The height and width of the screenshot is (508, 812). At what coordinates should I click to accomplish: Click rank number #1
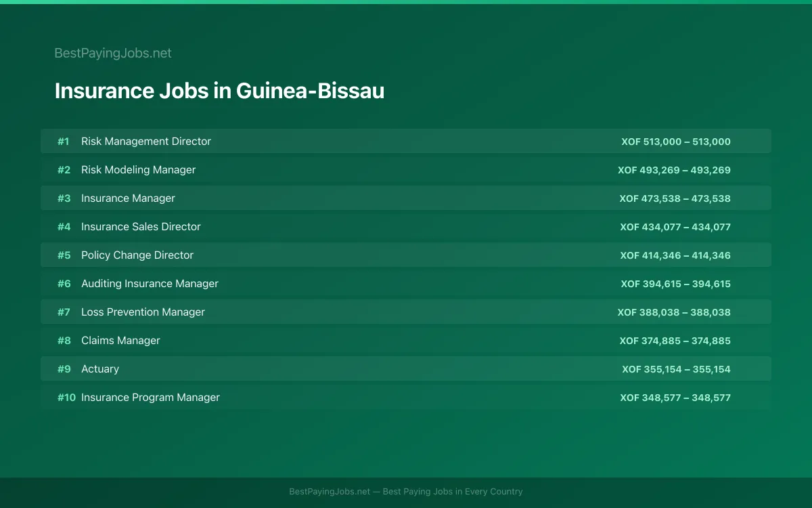[x=64, y=142]
